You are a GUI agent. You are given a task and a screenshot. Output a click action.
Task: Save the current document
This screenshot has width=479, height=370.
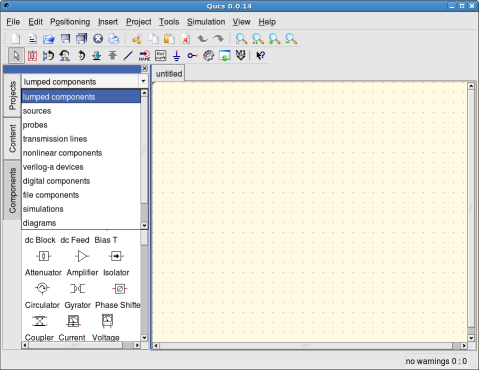65,39
